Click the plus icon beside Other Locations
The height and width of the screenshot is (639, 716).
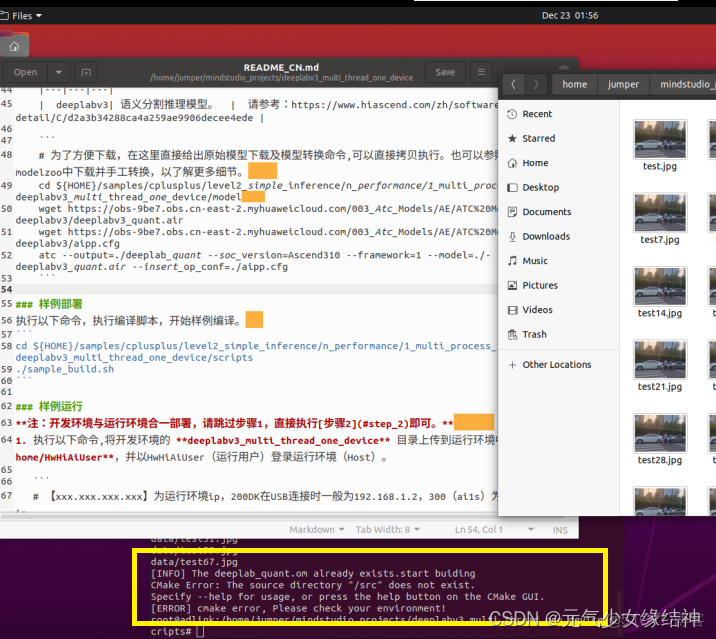click(512, 364)
